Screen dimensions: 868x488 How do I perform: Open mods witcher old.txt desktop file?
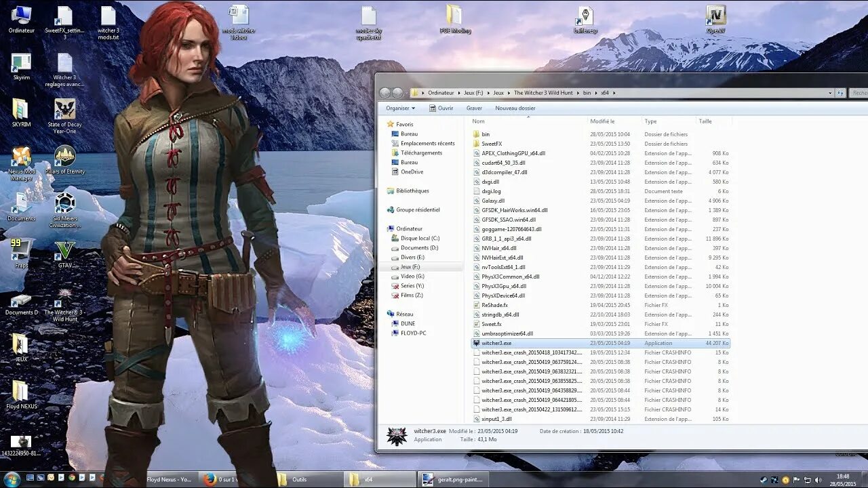(238, 22)
